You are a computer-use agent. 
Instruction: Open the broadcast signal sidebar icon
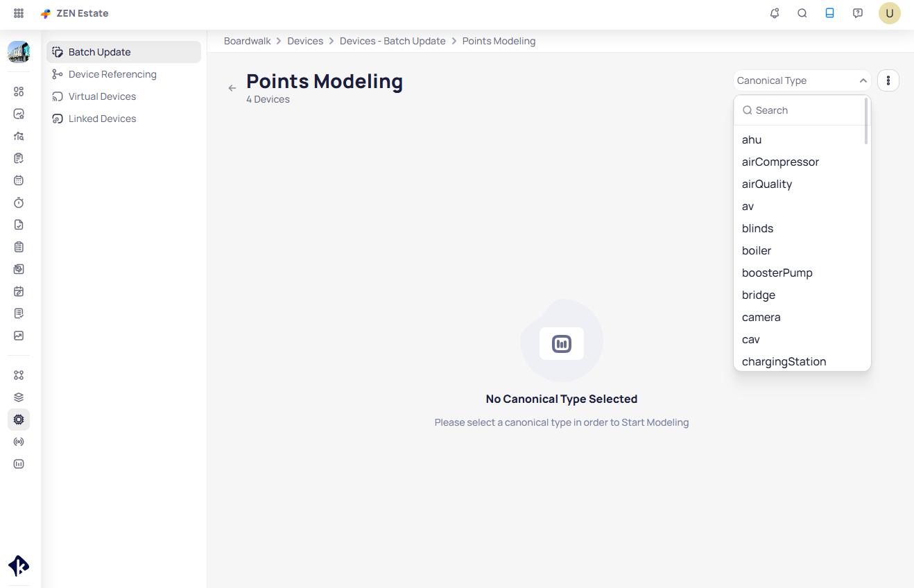click(19, 442)
